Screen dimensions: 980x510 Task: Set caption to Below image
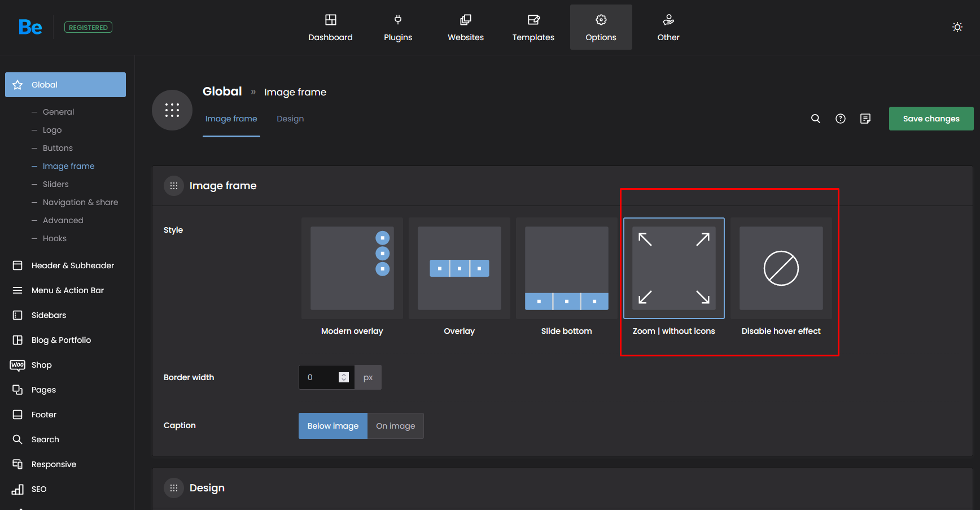tap(333, 426)
